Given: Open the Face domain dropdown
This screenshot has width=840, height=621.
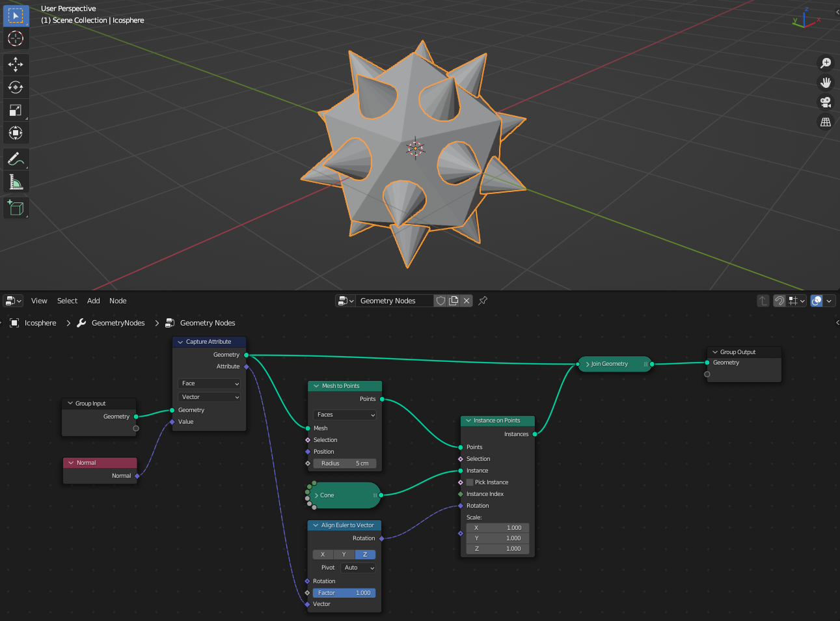Looking at the screenshot, I should pos(210,383).
